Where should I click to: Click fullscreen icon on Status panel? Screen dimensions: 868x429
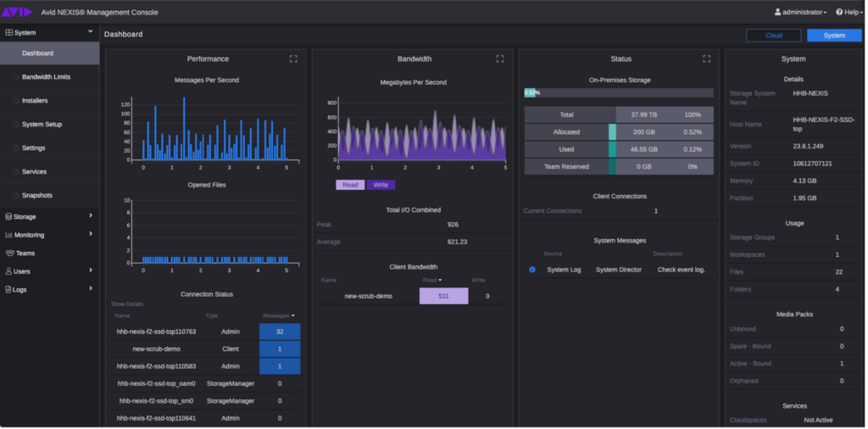(x=706, y=58)
